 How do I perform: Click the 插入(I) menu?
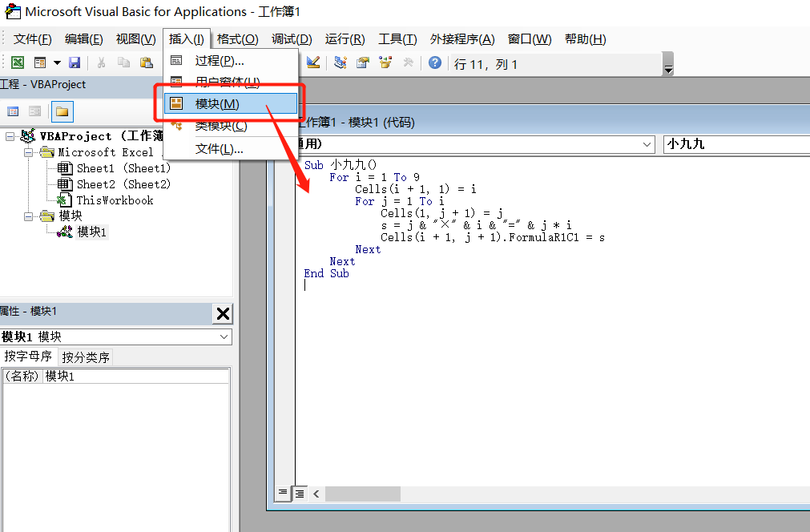(x=187, y=39)
